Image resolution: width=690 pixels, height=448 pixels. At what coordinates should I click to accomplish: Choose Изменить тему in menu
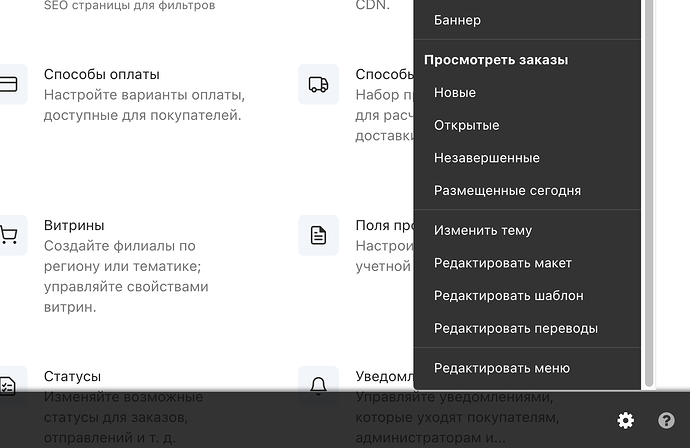tap(527, 231)
